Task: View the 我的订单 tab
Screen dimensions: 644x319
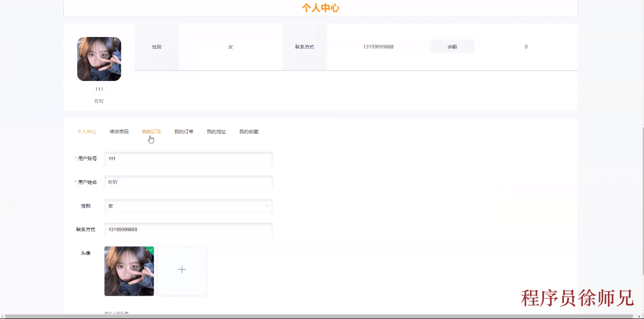Action: [183, 131]
